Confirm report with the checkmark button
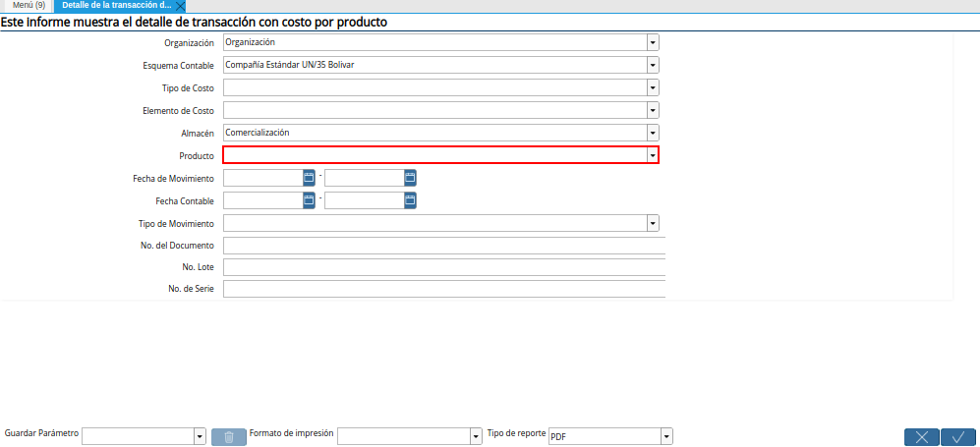The image size is (980, 447). 958,437
